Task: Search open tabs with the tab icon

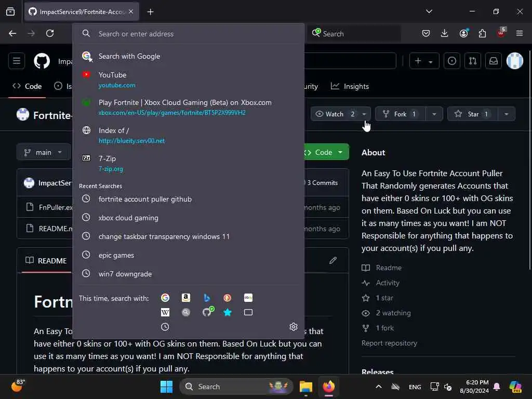Action: pos(248,312)
